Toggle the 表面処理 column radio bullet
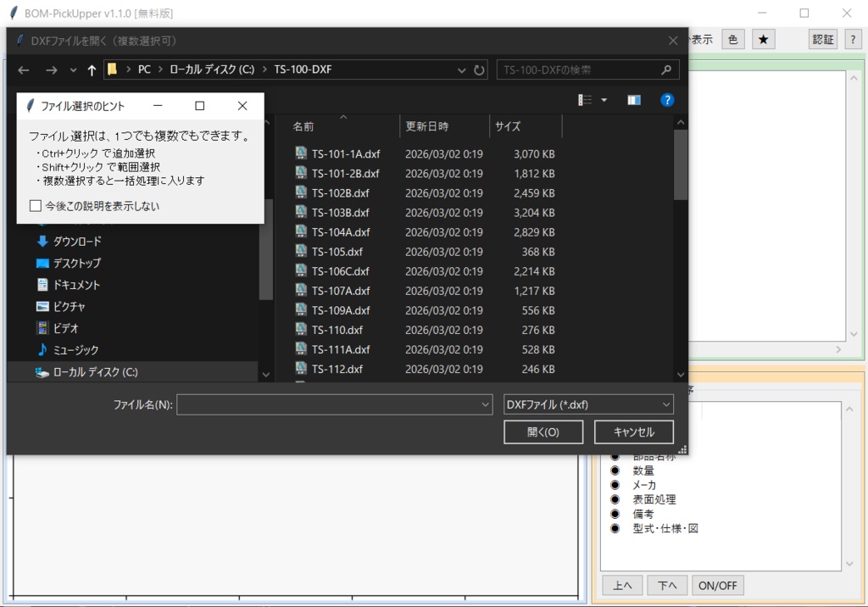This screenshot has height=607, width=868. 615,499
